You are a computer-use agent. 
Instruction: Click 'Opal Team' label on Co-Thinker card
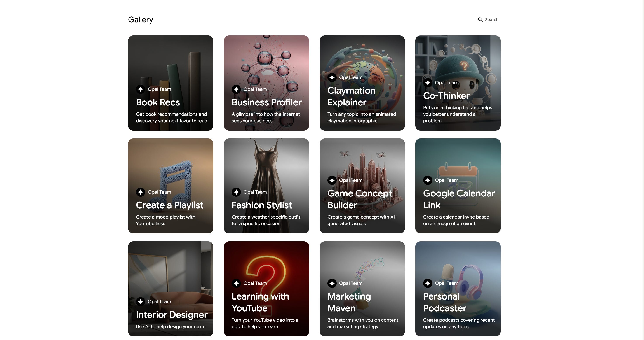[x=447, y=82]
